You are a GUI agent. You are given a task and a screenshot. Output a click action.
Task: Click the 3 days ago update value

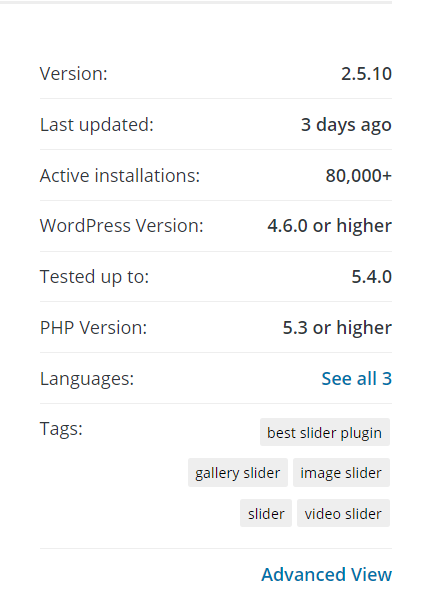346,125
